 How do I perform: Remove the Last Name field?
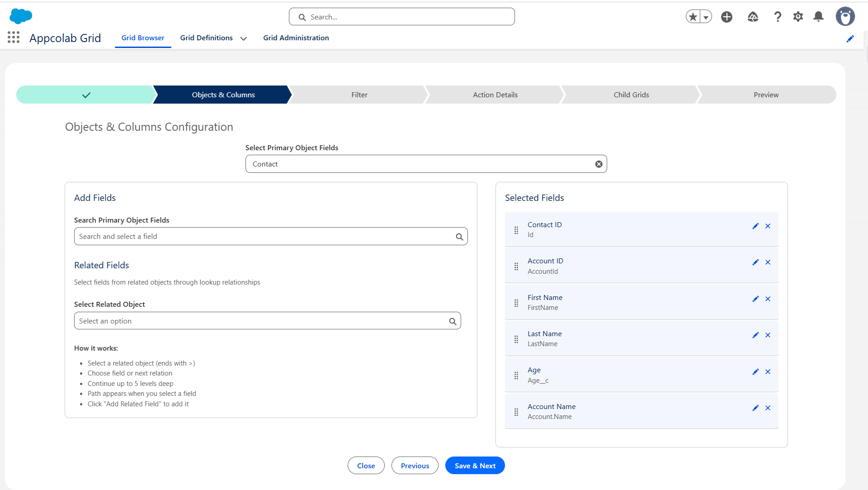click(x=768, y=335)
